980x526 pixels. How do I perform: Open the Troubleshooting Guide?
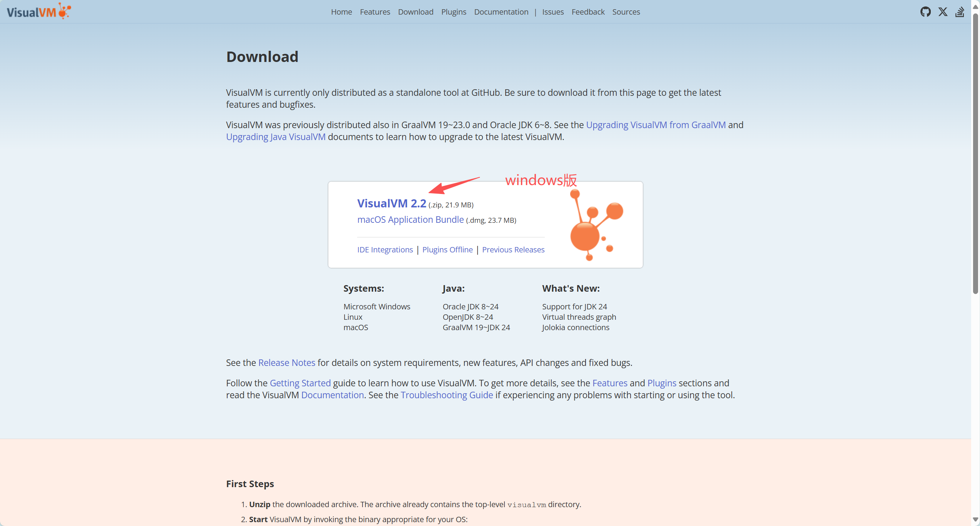point(446,395)
